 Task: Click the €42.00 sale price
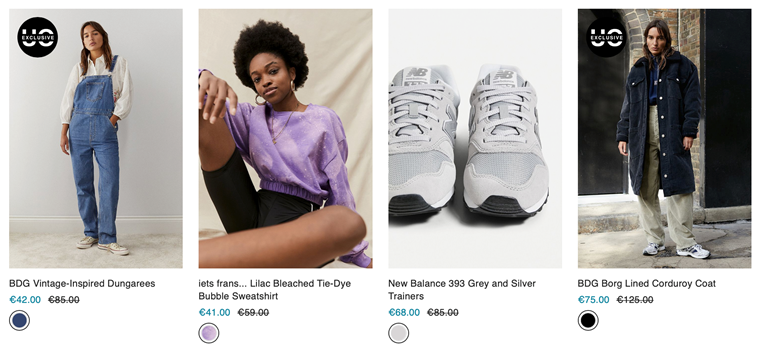tap(25, 300)
